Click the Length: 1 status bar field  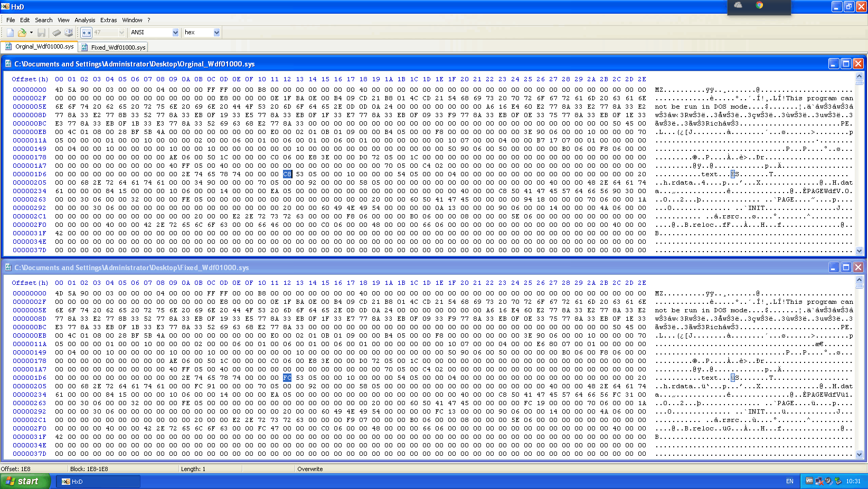pos(210,469)
